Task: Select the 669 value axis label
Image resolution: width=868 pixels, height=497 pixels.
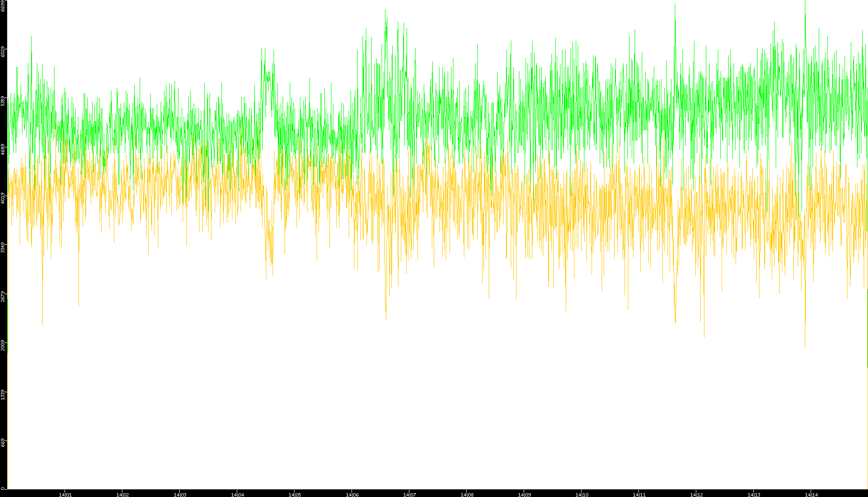Action: point(3,442)
